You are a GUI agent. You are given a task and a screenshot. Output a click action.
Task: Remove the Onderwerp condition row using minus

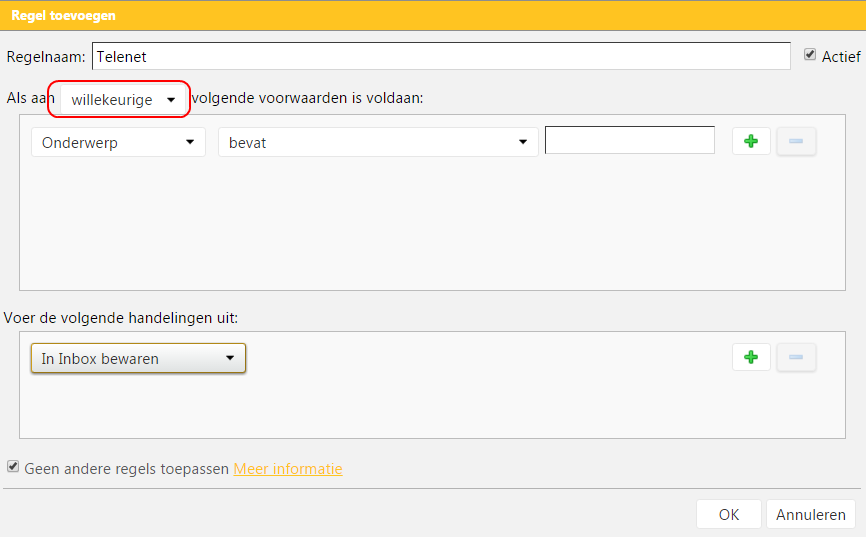coord(796,141)
